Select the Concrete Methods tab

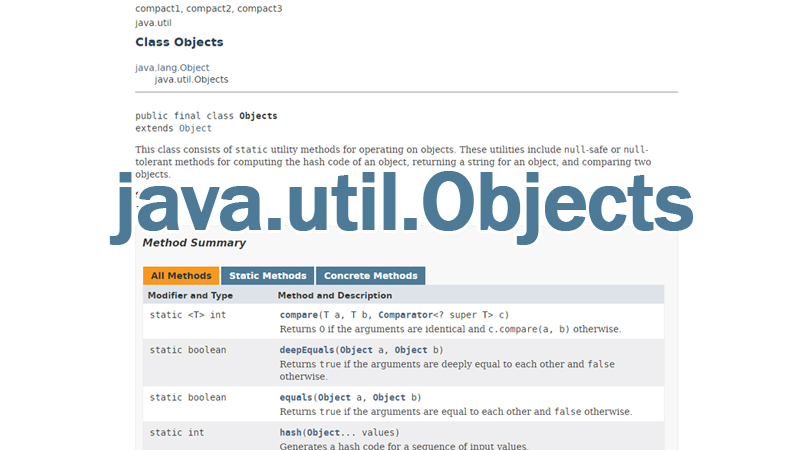(x=370, y=276)
